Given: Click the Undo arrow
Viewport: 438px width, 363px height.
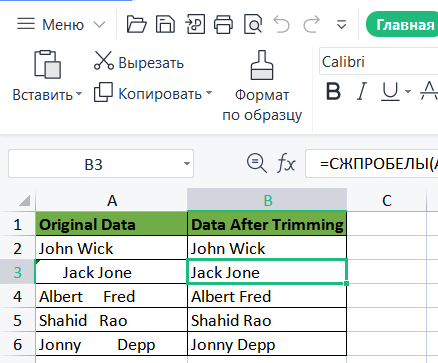Looking at the screenshot, I should [282, 25].
